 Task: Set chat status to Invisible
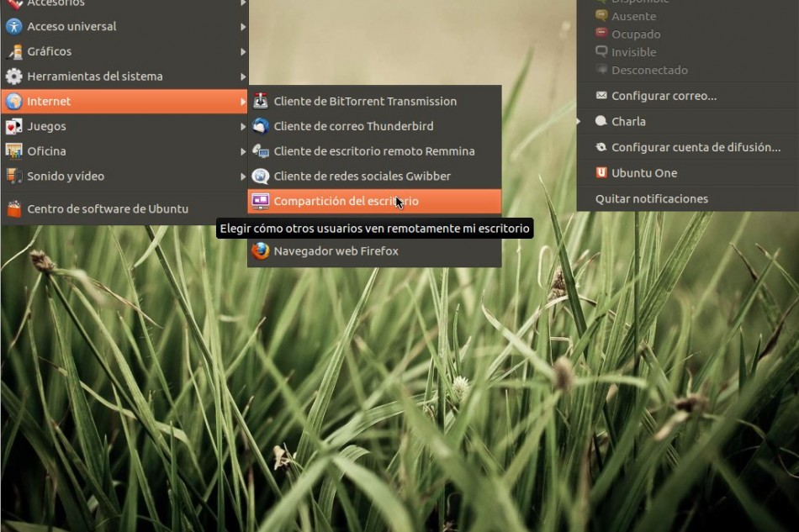pyautogui.click(x=687, y=52)
